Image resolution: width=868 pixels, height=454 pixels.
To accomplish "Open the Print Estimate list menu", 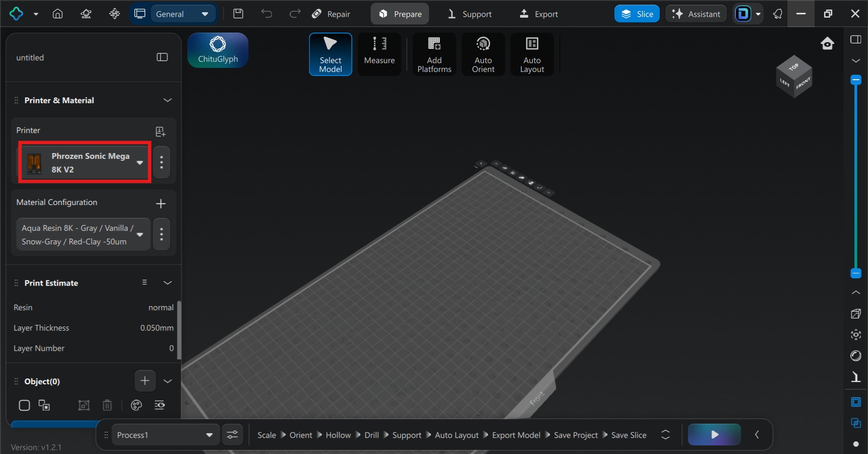I will 144,282.
